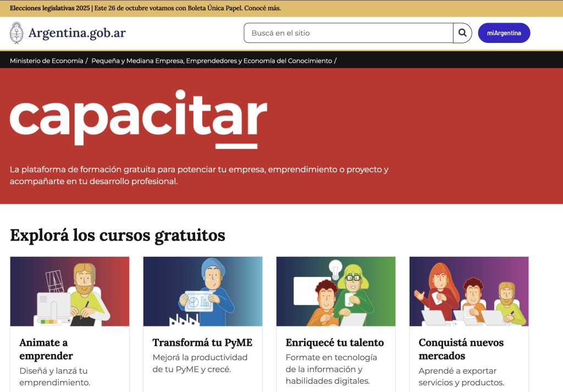
Task: Click 'Aprendé a exportar servicios y productos' text
Action: pyautogui.click(x=461, y=377)
